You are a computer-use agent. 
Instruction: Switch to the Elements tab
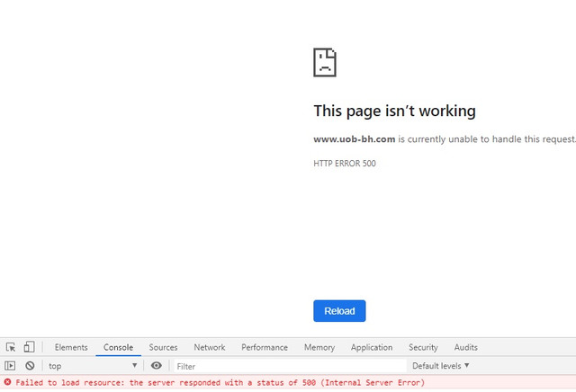(x=71, y=347)
